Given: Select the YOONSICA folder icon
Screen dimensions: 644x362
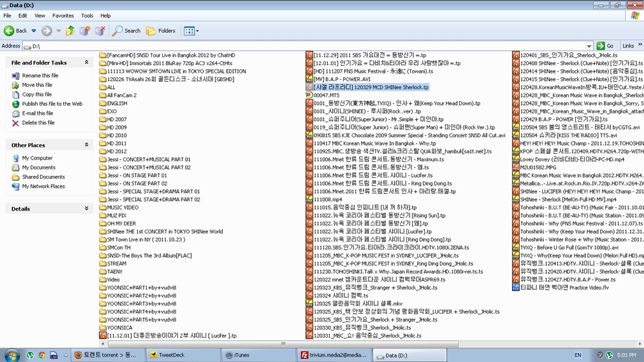Looking at the screenshot, I should click(x=102, y=327).
